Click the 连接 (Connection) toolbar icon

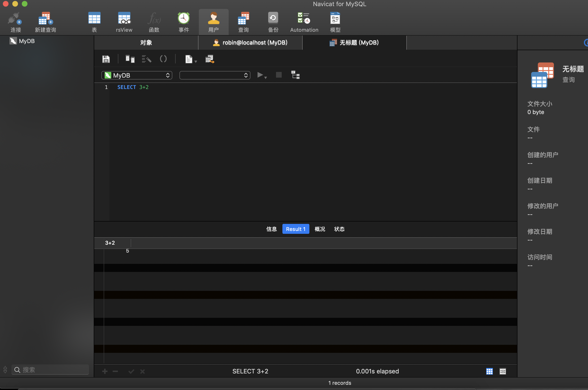pos(15,22)
